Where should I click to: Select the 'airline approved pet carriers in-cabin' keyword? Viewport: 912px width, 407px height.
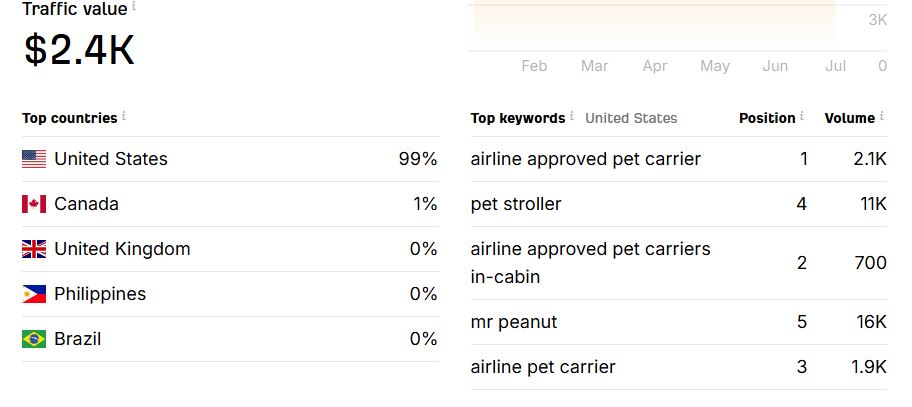tap(590, 262)
